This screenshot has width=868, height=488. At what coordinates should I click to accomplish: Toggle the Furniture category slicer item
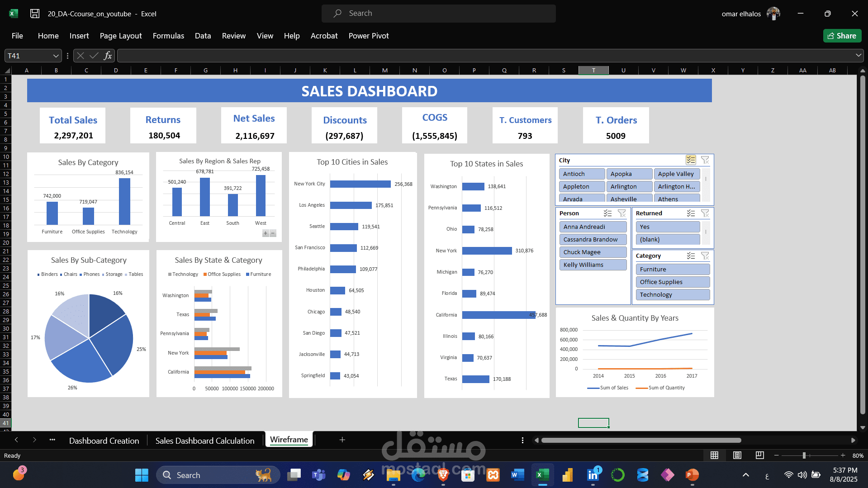673,269
